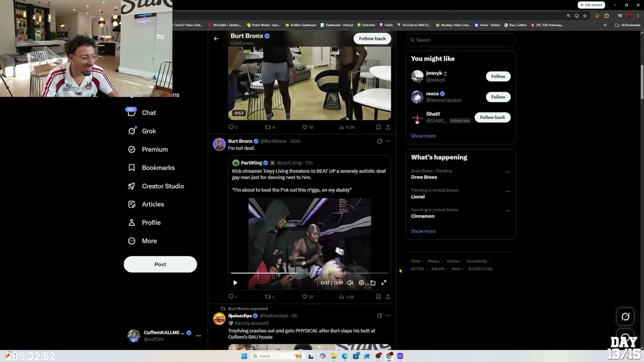Follow the reece account

click(x=498, y=97)
